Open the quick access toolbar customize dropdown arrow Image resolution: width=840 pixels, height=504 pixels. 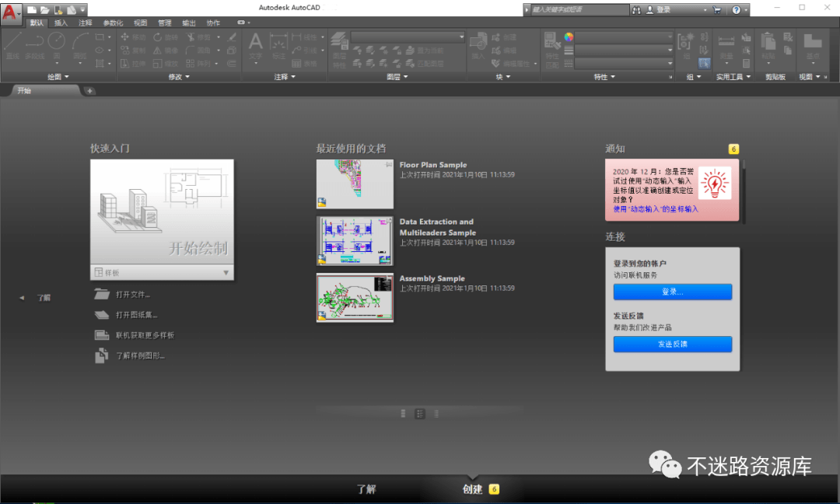point(82,9)
